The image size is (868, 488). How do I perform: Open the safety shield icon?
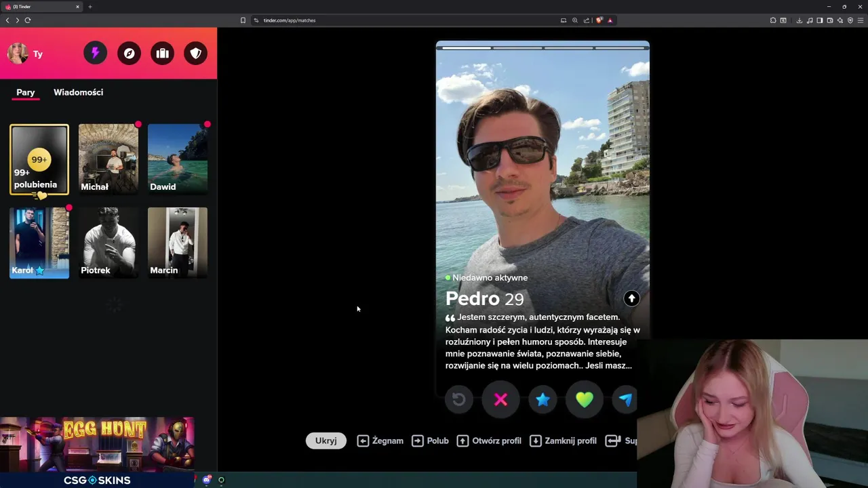pyautogui.click(x=196, y=53)
